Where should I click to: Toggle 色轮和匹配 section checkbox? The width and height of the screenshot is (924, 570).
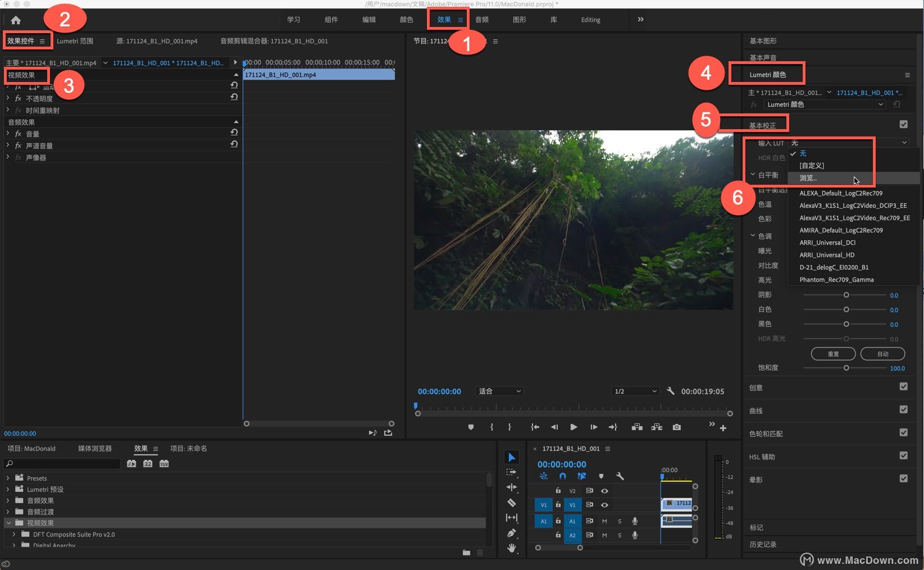pyautogui.click(x=903, y=432)
